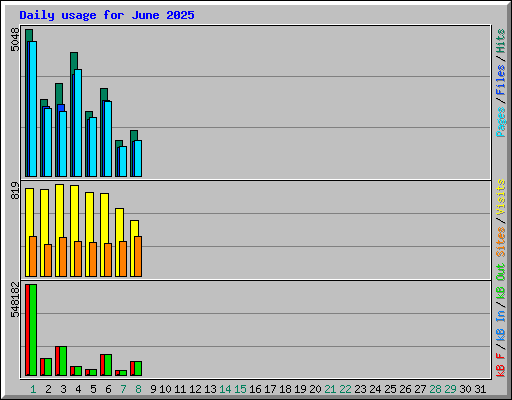Viewport: 512px width, 400px height.
Task: Click day 4 on the x-axis
Action: click(x=78, y=389)
